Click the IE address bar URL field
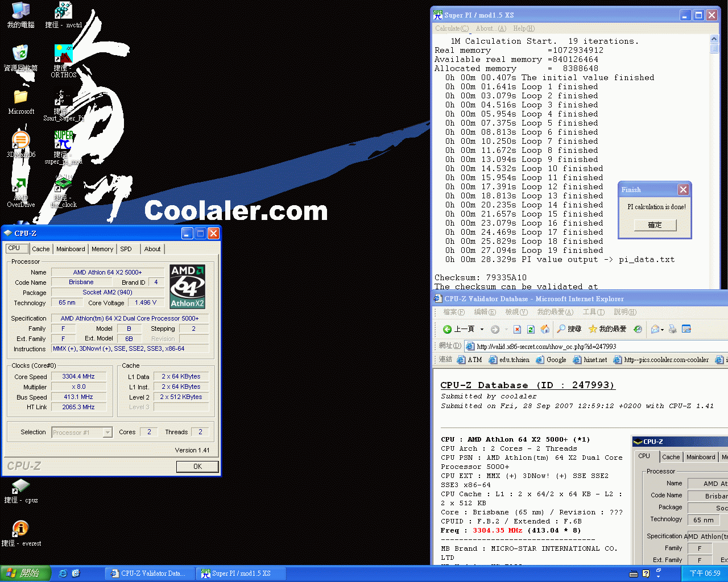The image size is (728, 582). pos(596,346)
